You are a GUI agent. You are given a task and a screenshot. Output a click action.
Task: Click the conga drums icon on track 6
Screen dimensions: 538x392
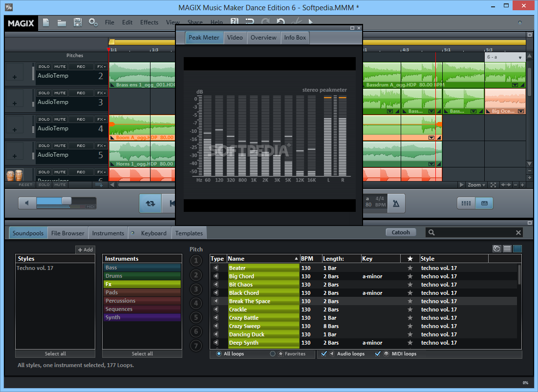14,175
